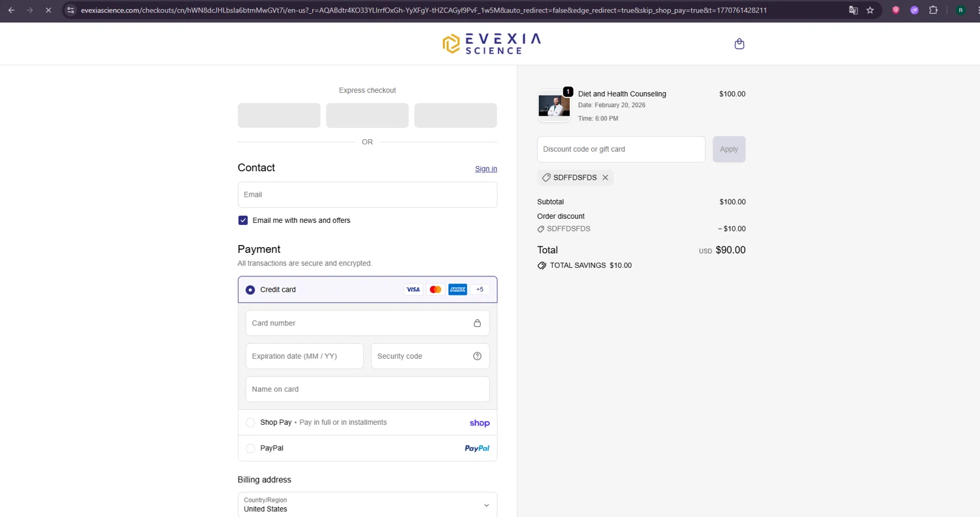The height and width of the screenshot is (517, 980).
Task: Open the Country/Region dropdown
Action: [367, 505]
